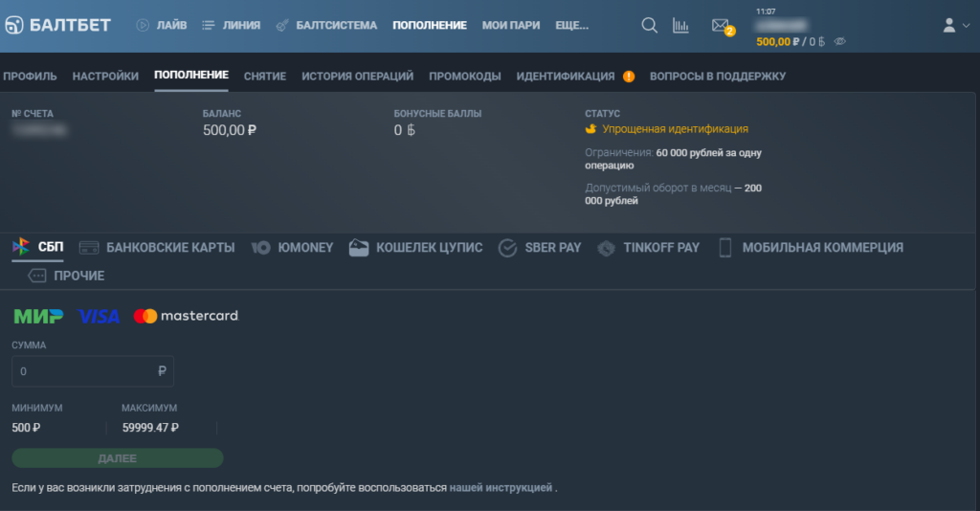Screen dimensions: 980x511
Task: Choose ЮMONEY payment method
Action: tap(305, 248)
